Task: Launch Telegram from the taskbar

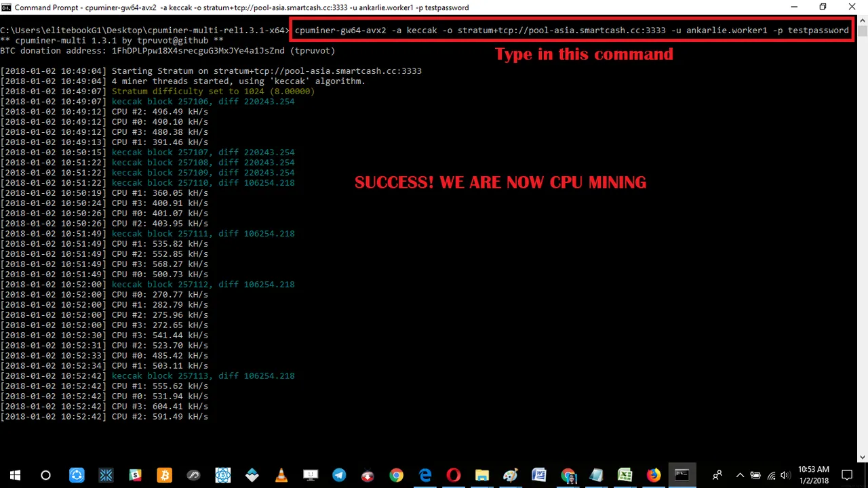Action: click(339, 475)
